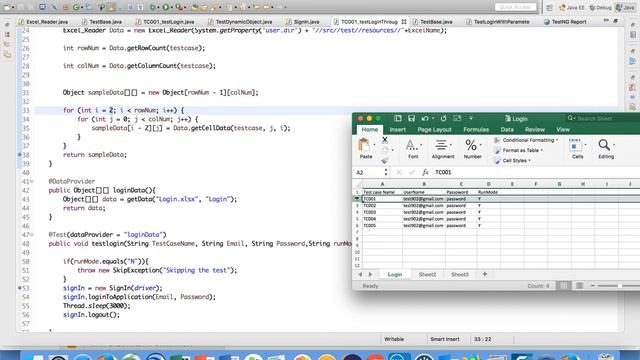Viewport: 640px width, 360px height.
Task: Open the Cells group icon in Excel
Action: pyautogui.click(x=575, y=145)
